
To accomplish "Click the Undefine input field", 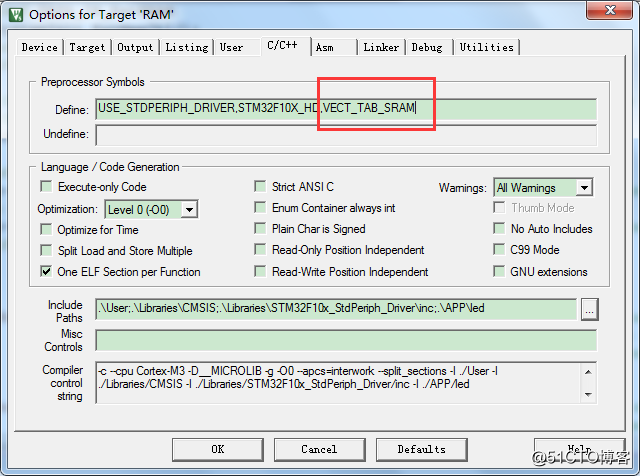I will point(346,135).
